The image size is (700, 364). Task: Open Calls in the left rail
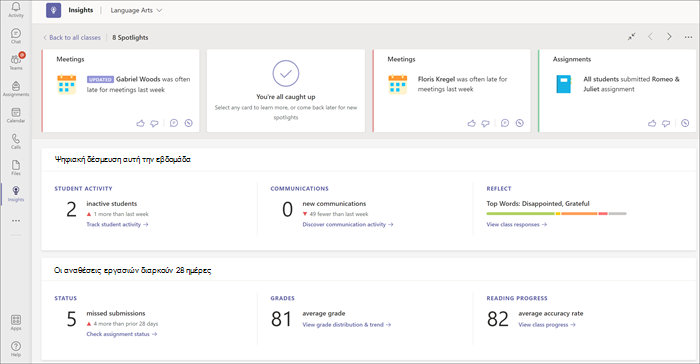pos(16,141)
